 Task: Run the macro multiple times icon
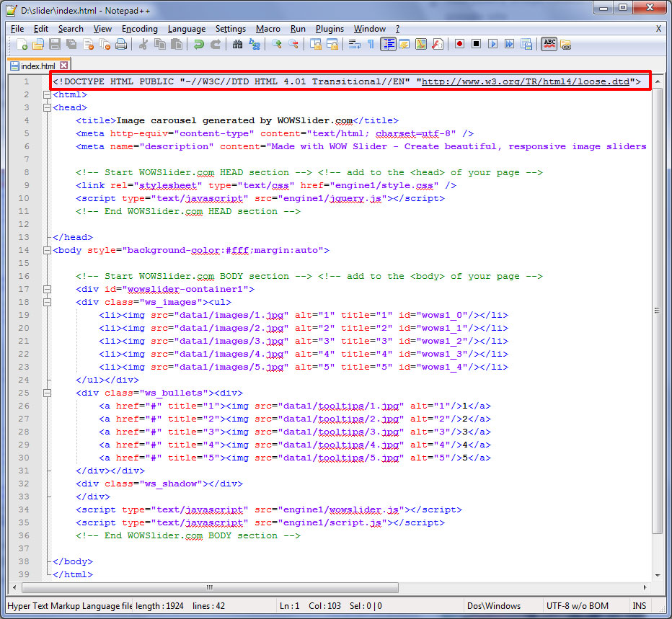pyautogui.click(x=510, y=44)
